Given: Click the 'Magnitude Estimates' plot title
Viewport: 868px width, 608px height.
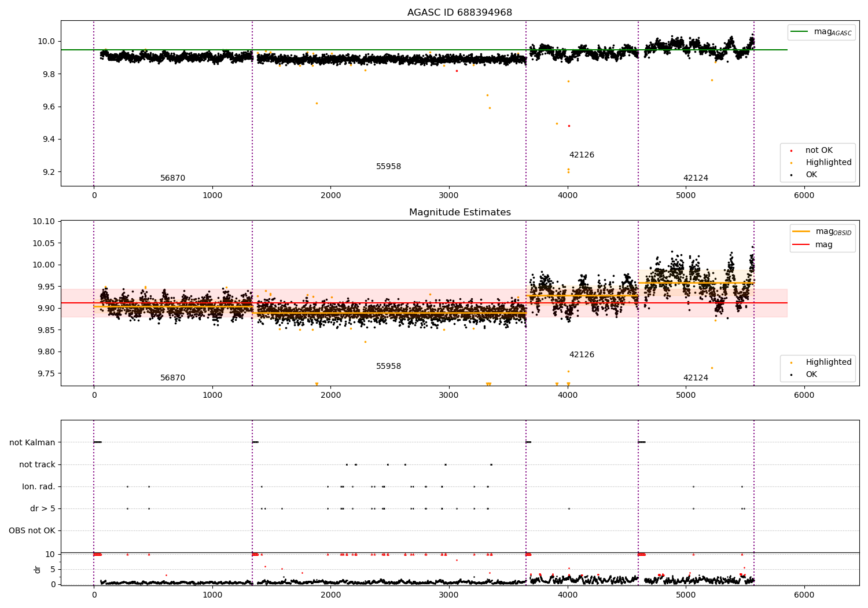Looking at the screenshot, I should click(459, 213).
